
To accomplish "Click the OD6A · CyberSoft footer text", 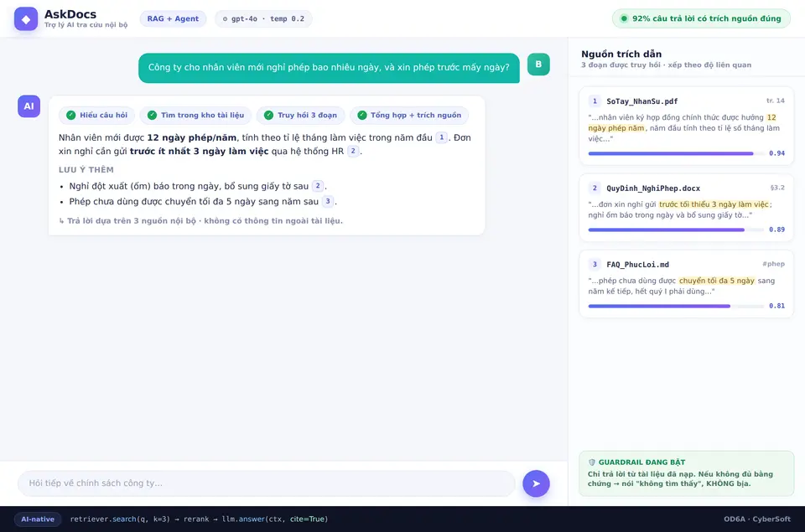I will click(757, 519).
